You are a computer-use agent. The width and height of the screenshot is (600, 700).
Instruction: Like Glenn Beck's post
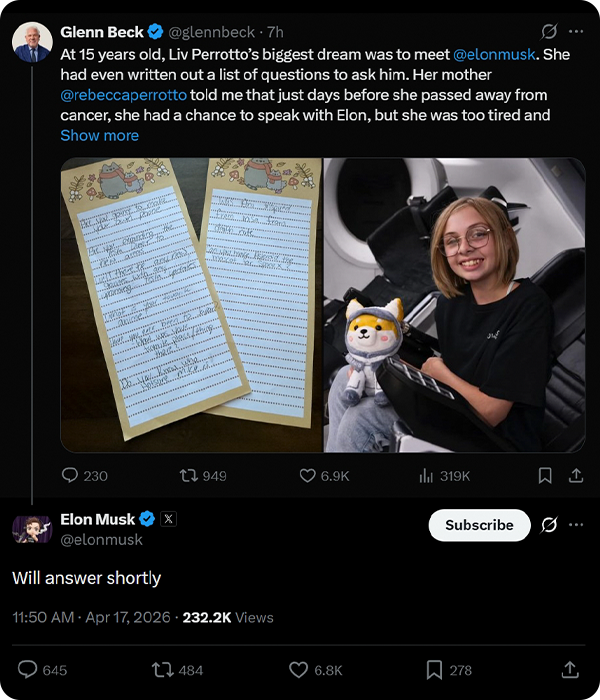tap(309, 476)
